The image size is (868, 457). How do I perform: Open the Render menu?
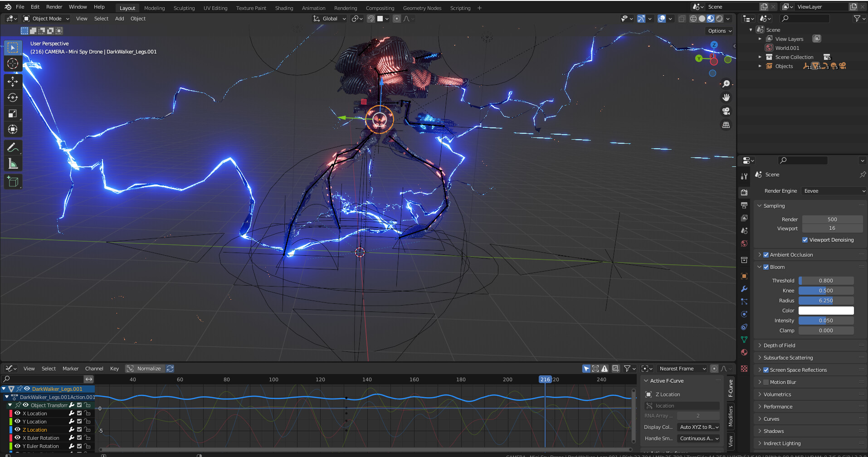tap(54, 7)
